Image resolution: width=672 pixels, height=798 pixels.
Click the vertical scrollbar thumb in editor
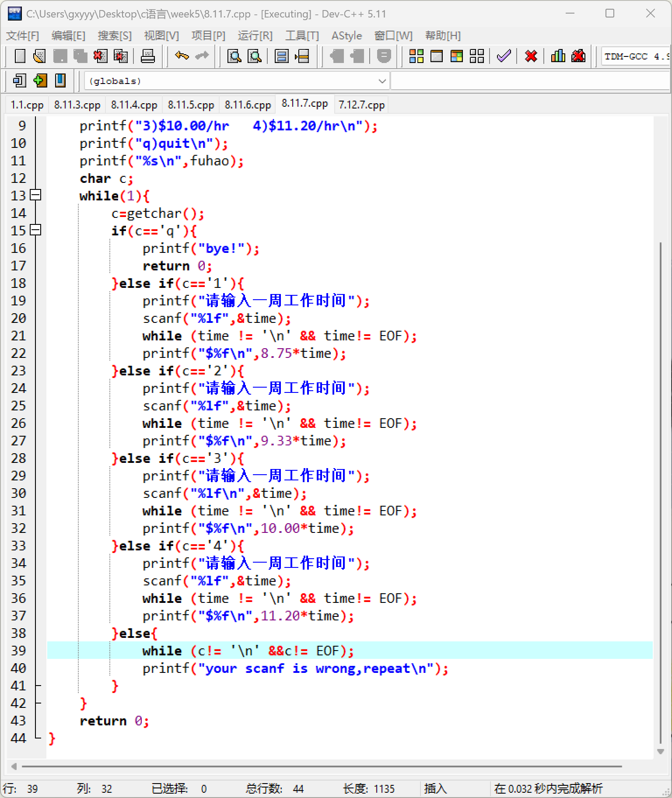[x=661, y=492]
